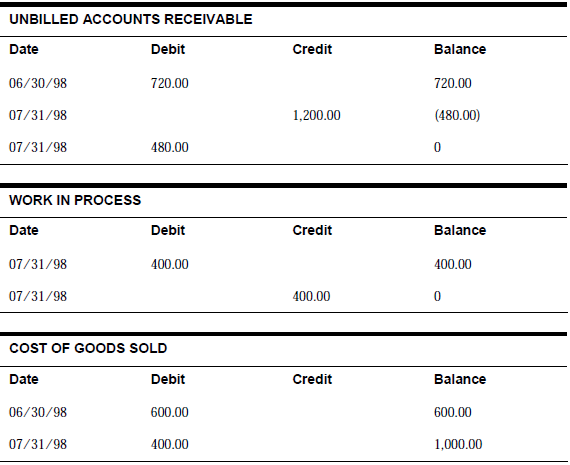The height and width of the screenshot is (465, 570).
Task: Click the COST OF GOODS SOLD heading
Action: pyautogui.click(x=88, y=348)
